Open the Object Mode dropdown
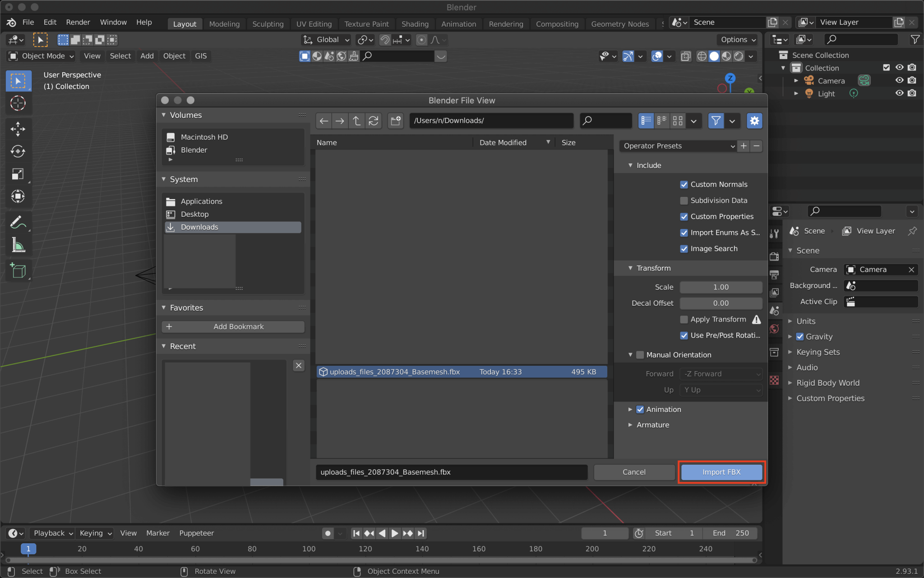The image size is (924, 578). click(41, 56)
